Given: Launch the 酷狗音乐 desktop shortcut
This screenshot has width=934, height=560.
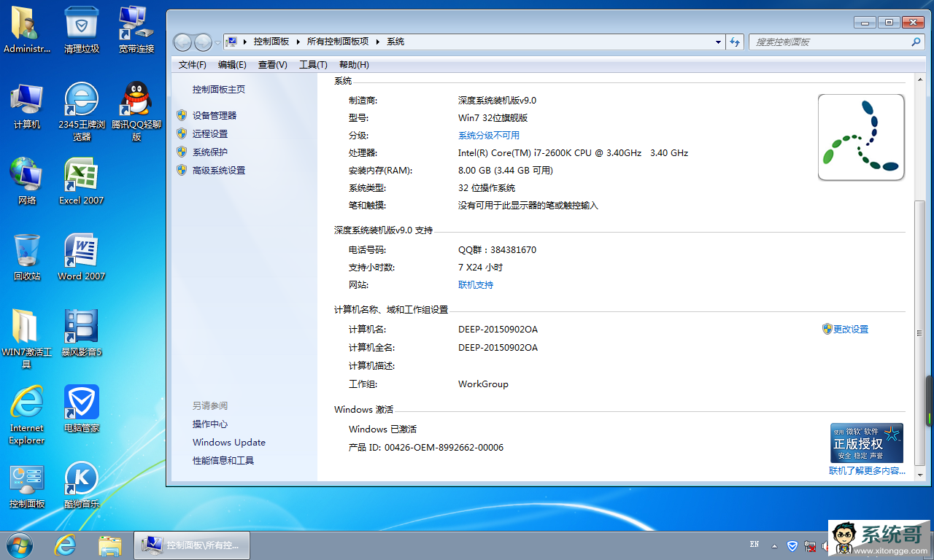Looking at the screenshot, I should coord(81,485).
